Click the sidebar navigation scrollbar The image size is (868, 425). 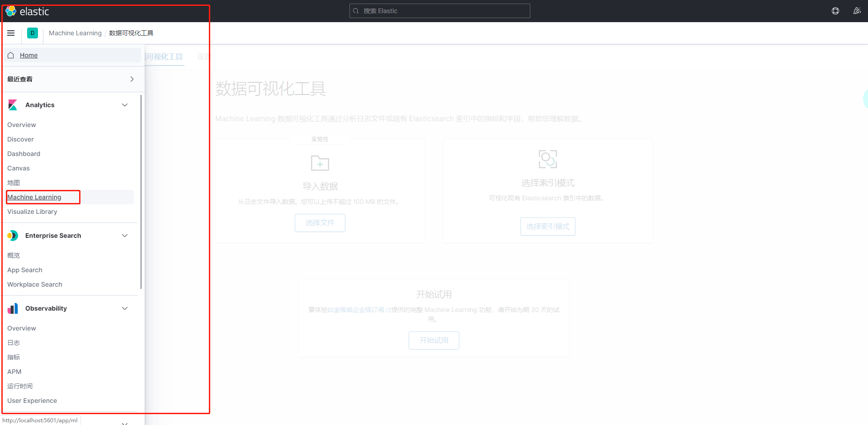click(x=141, y=192)
